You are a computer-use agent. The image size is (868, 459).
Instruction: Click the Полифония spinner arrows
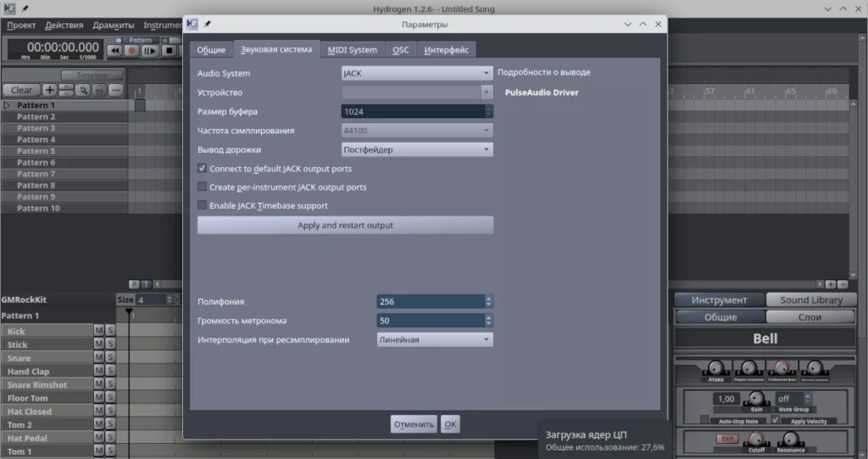point(488,301)
